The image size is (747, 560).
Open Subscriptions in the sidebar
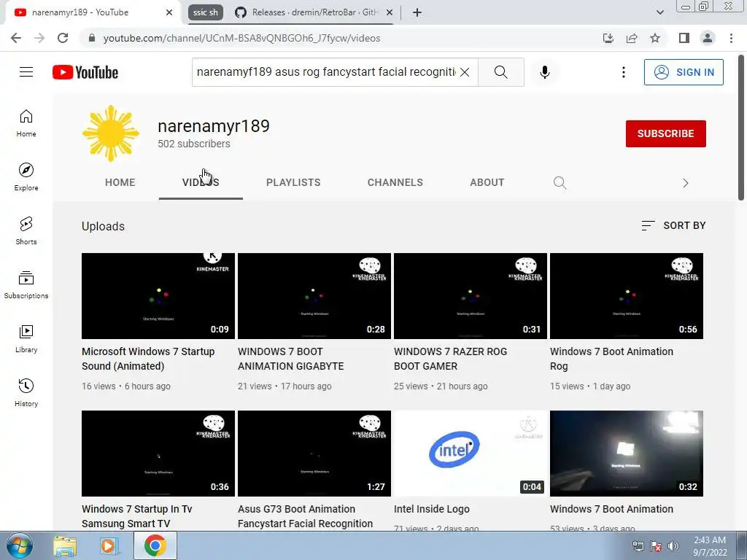pos(26,285)
